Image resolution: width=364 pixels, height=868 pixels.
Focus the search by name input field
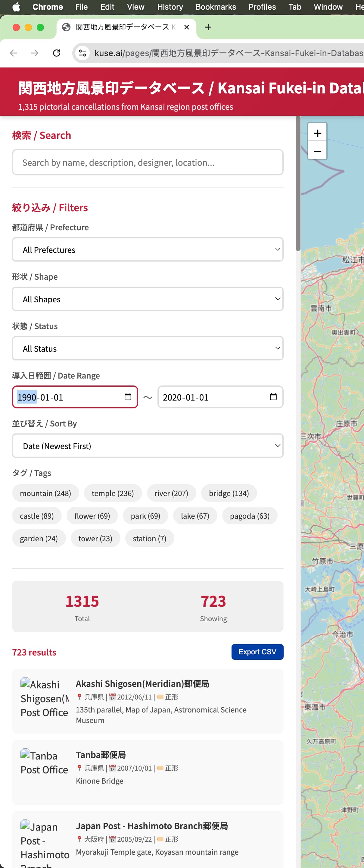tap(148, 162)
